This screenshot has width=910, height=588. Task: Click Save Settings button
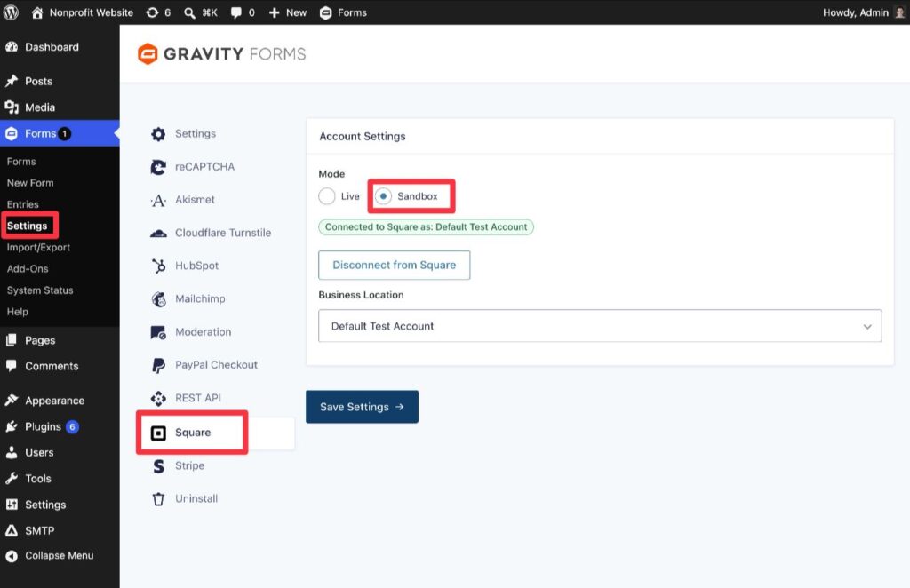click(x=362, y=407)
